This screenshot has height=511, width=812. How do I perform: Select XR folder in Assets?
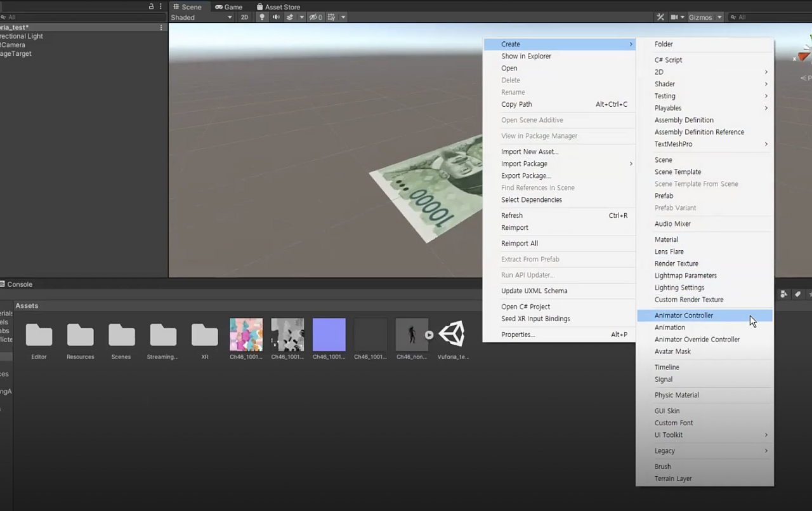coord(204,335)
